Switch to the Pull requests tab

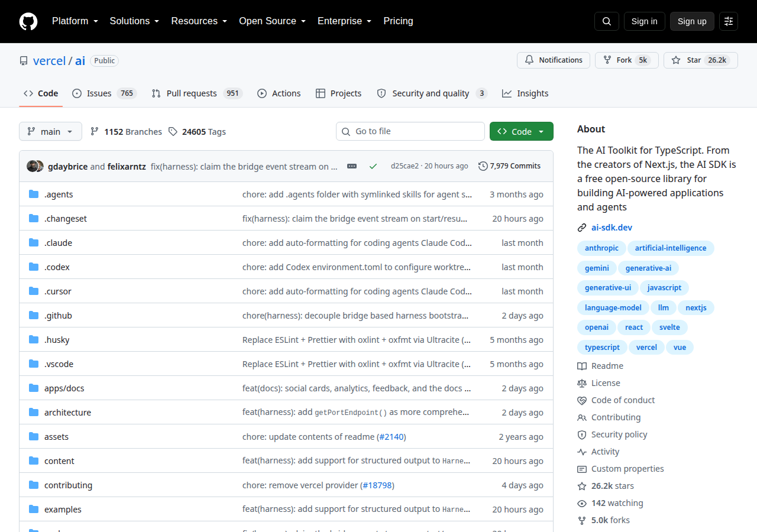coord(197,93)
